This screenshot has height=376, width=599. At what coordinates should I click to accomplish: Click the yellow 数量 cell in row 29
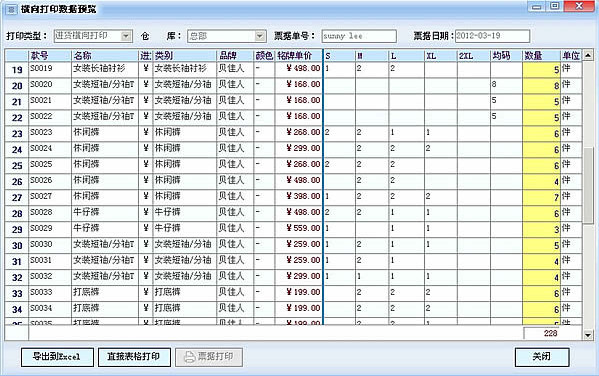pos(541,229)
